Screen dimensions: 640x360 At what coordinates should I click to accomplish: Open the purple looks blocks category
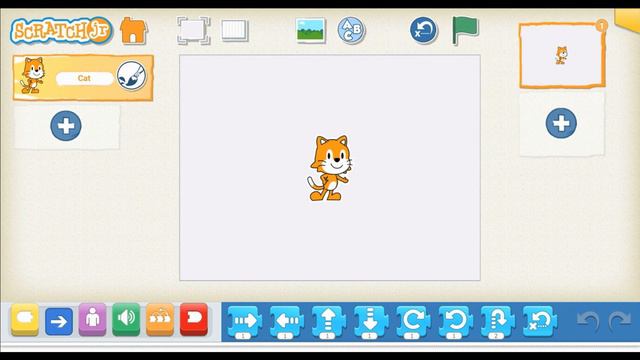93,320
